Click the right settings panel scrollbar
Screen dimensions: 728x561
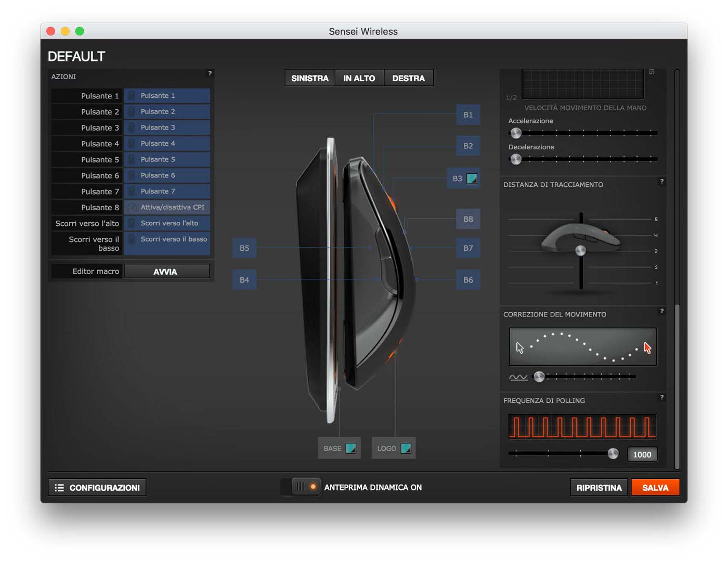[677, 386]
